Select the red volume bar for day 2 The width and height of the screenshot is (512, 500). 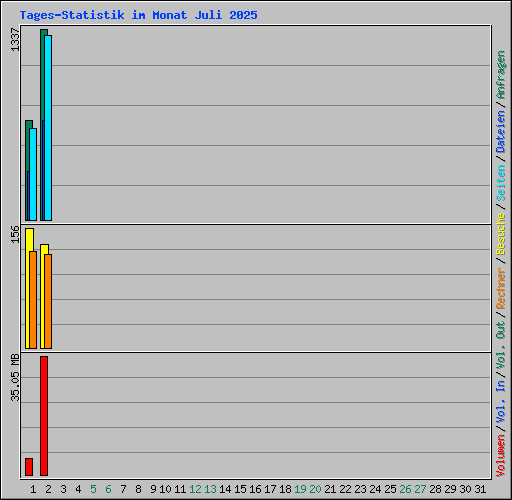click(x=44, y=416)
